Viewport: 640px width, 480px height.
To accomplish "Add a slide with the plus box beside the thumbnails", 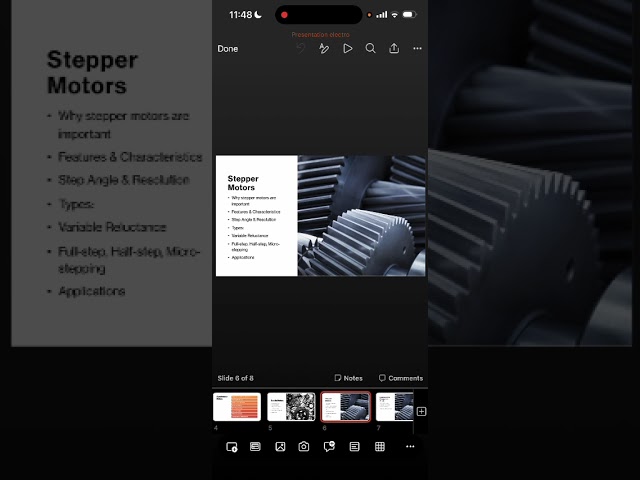I will click(421, 411).
